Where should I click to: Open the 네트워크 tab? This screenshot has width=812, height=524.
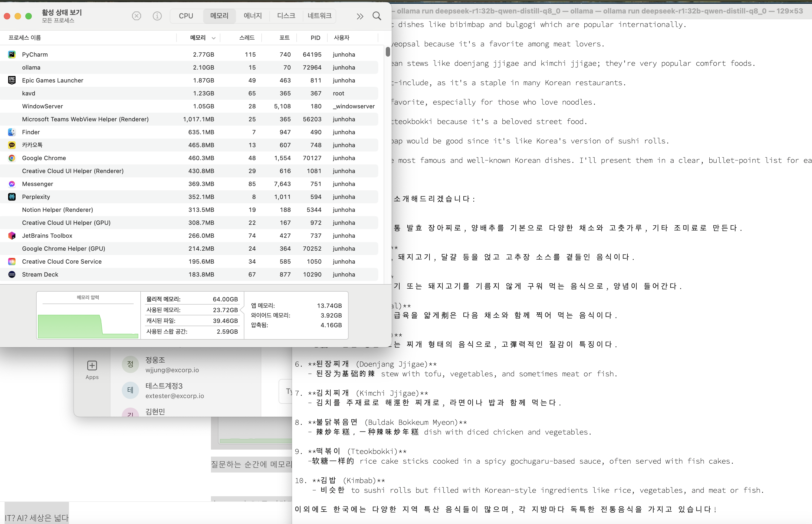coord(319,16)
